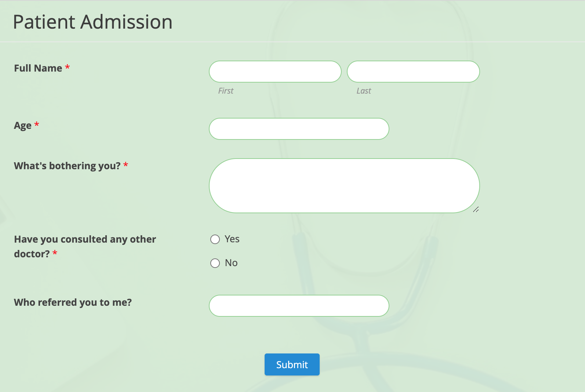Click the Submit button
585x392 pixels.
tap(292, 364)
